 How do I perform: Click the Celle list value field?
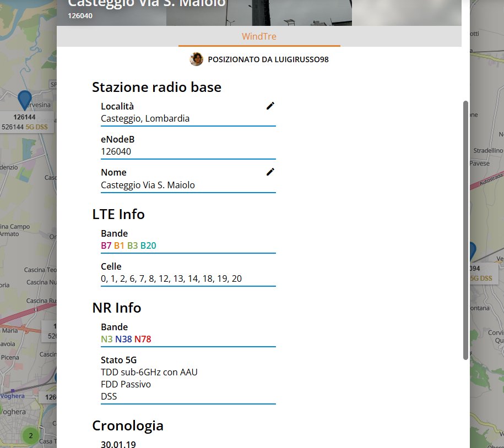coord(171,278)
